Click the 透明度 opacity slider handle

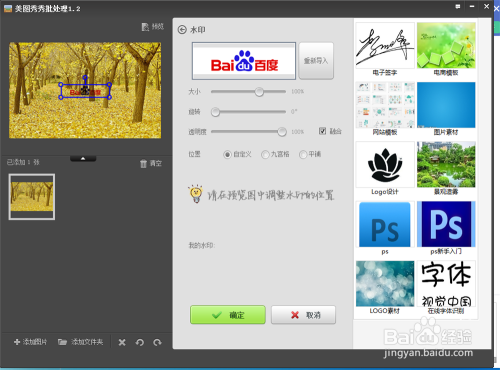(x=282, y=132)
